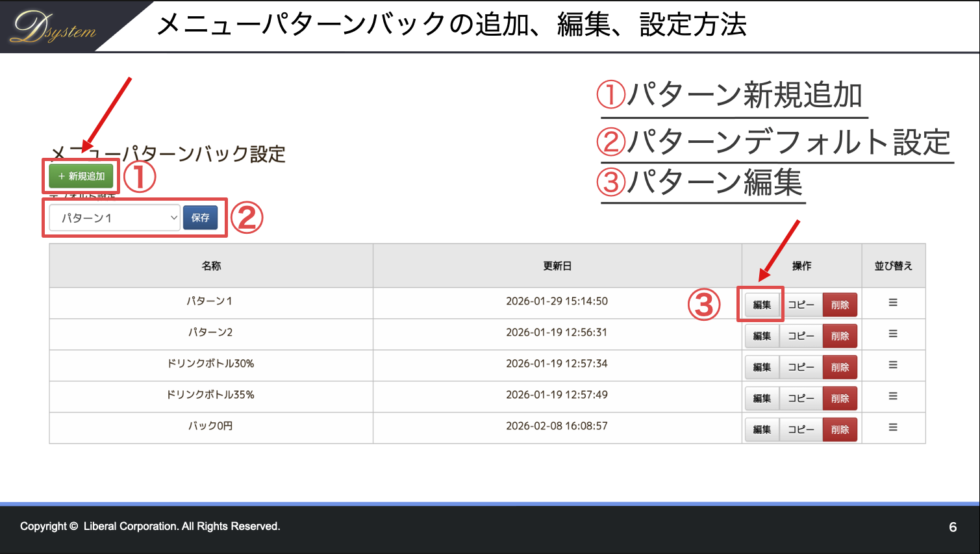The height and width of the screenshot is (554, 980).
Task: Select the バック0円 name cell
Action: click(x=211, y=427)
